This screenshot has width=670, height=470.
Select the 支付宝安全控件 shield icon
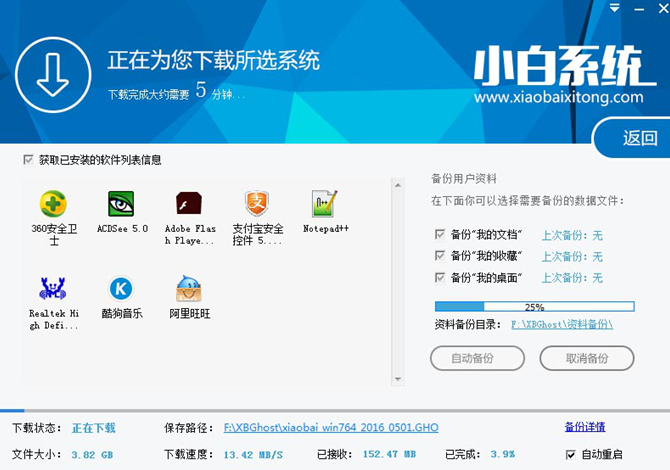pos(257,203)
